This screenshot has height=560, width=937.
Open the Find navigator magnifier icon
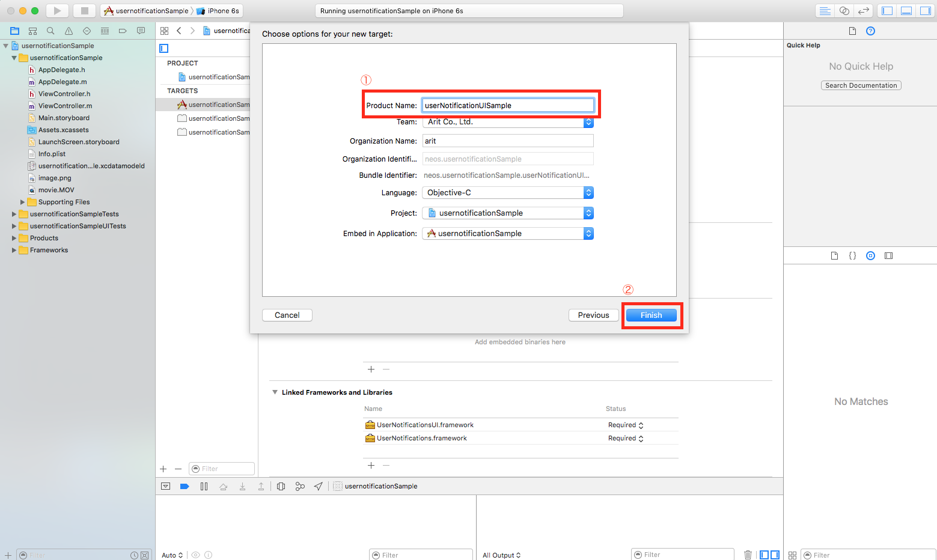pos(50,31)
